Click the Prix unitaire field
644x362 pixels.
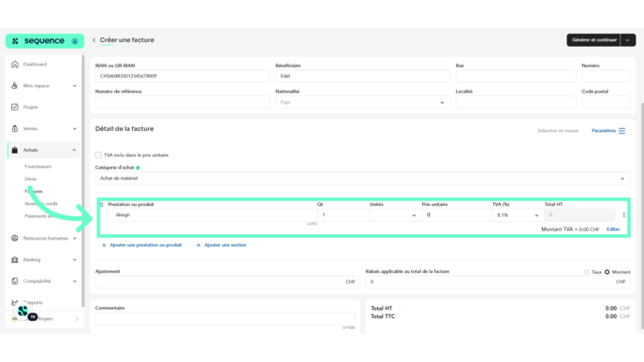pyautogui.click(x=457, y=214)
